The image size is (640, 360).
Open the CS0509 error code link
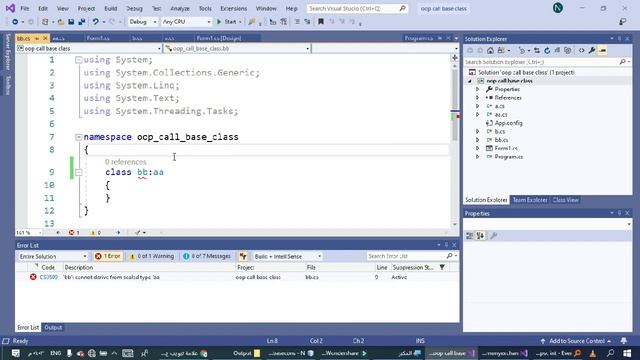point(49,277)
